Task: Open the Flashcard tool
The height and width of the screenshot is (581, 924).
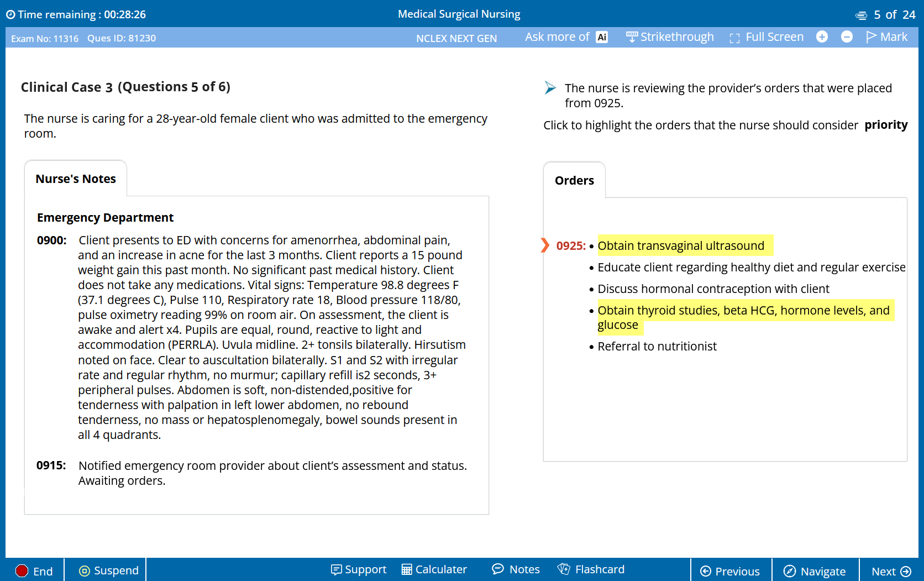Action: (x=591, y=569)
